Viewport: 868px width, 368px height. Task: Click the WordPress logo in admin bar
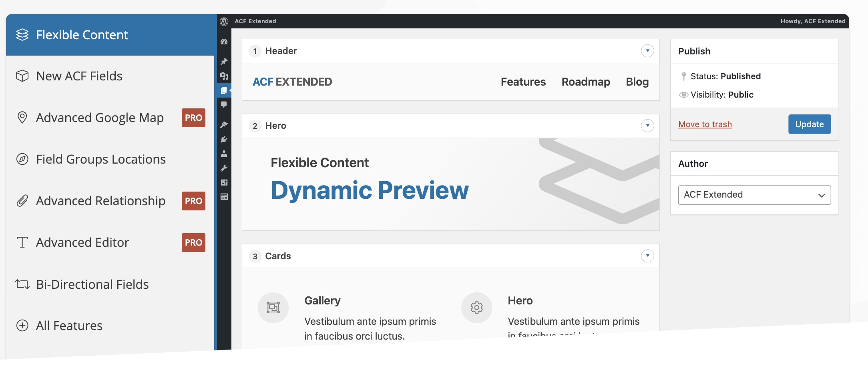[x=224, y=22]
